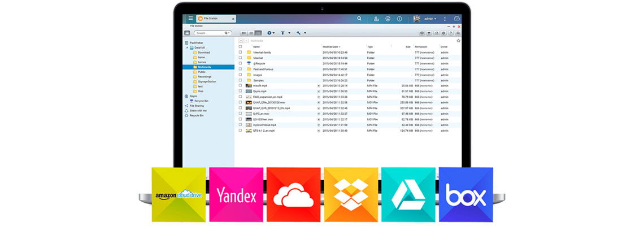Image resolution: width=644 pixels, height=226 pixels.
Task: Click the Amazon Cloud Drive tile
Action: click(x=179, y=195)
